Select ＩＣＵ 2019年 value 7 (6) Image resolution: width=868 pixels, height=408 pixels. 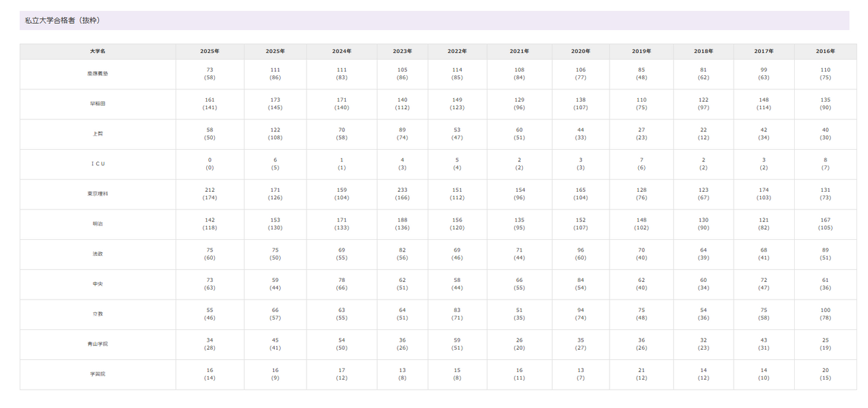642,164
